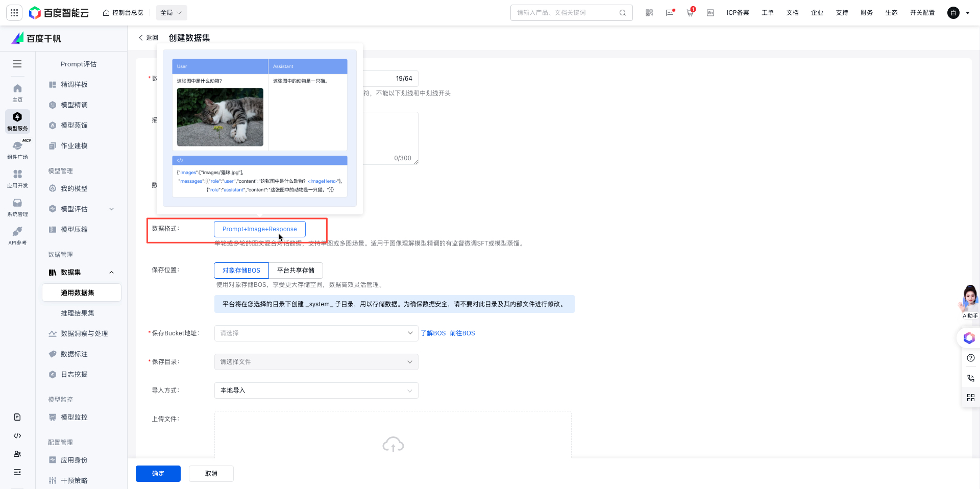Select 对象存储BOS storage option

[x=241, y=271]
